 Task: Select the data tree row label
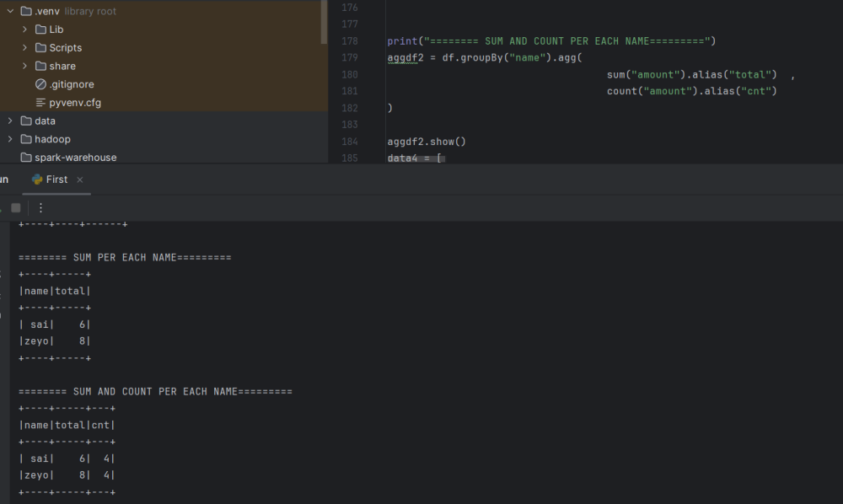(x=46, y=121)
